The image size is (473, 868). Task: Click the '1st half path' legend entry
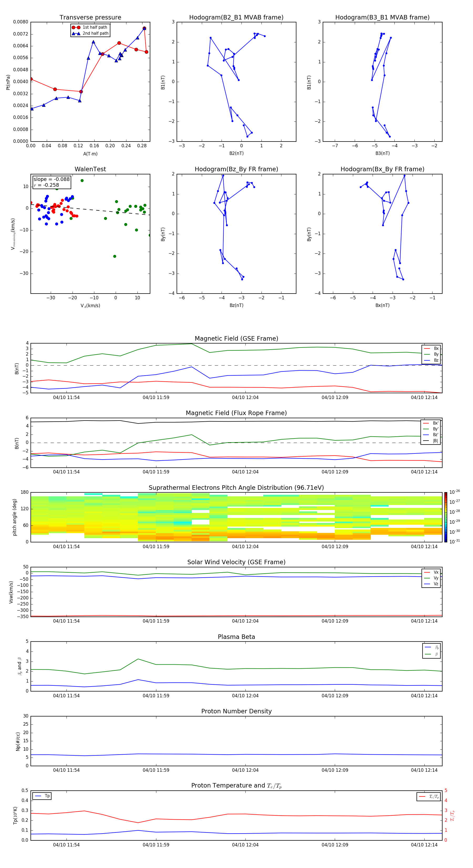[90, 27]
